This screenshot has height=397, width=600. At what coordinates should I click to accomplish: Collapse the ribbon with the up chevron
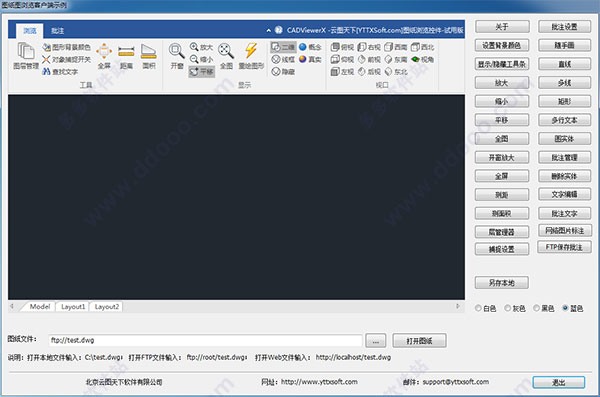pyautogui.click(x=269, y=30)
